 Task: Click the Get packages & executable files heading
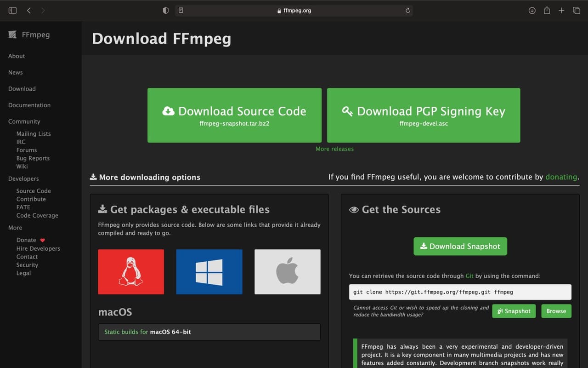[184, 209]
